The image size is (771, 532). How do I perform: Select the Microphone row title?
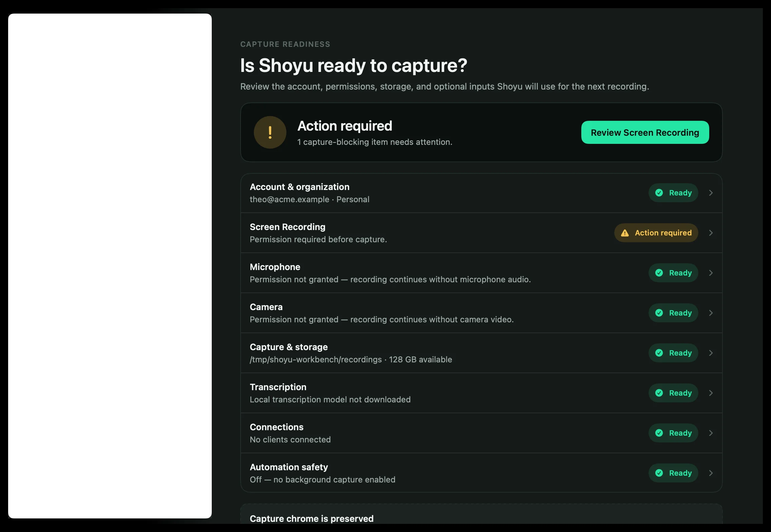pyautogui.click(x=275, y=267)
